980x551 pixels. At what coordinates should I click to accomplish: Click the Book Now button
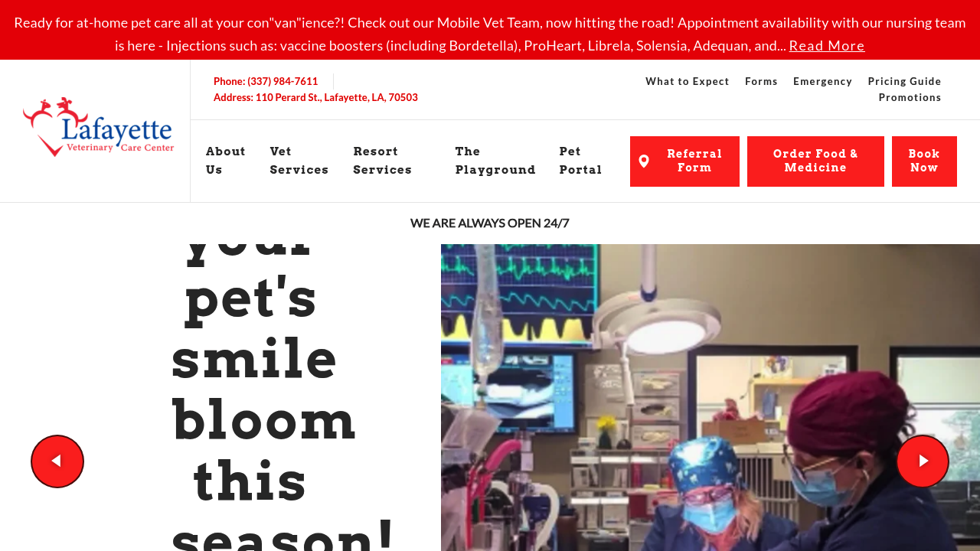[x=924, y=161]
